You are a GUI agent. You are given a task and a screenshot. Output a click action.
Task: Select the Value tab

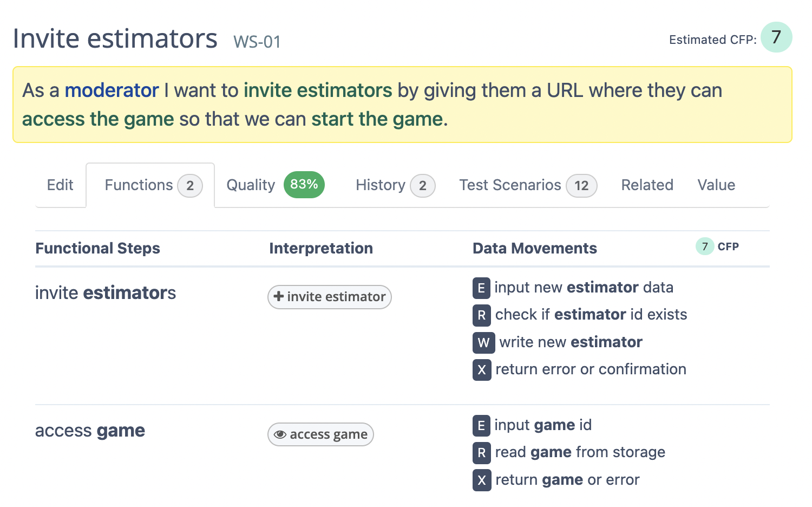click(716, 185)
